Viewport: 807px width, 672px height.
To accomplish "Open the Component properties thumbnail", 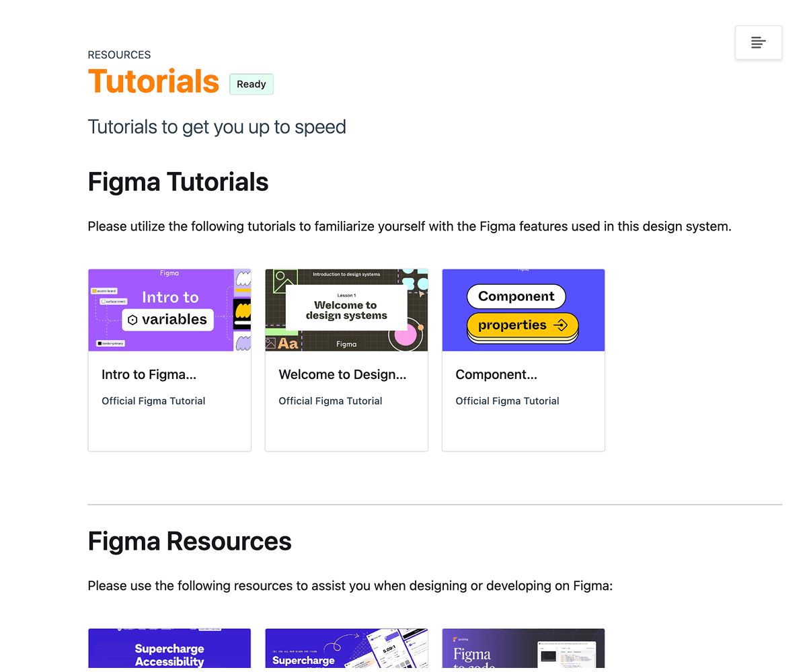I will click(x=523, y=310).
